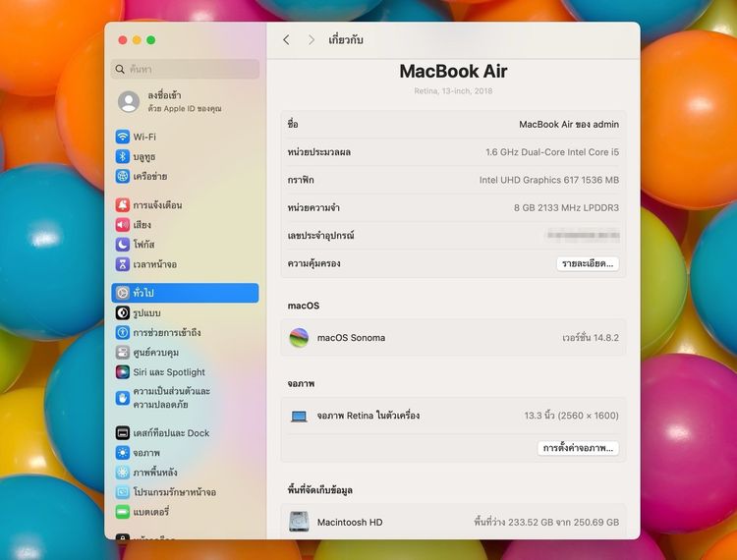The image size is (737, 560).
Task: Open the Bluetooth (บลูทูธ) sidebar icon
Action: [x=123, y=156]
